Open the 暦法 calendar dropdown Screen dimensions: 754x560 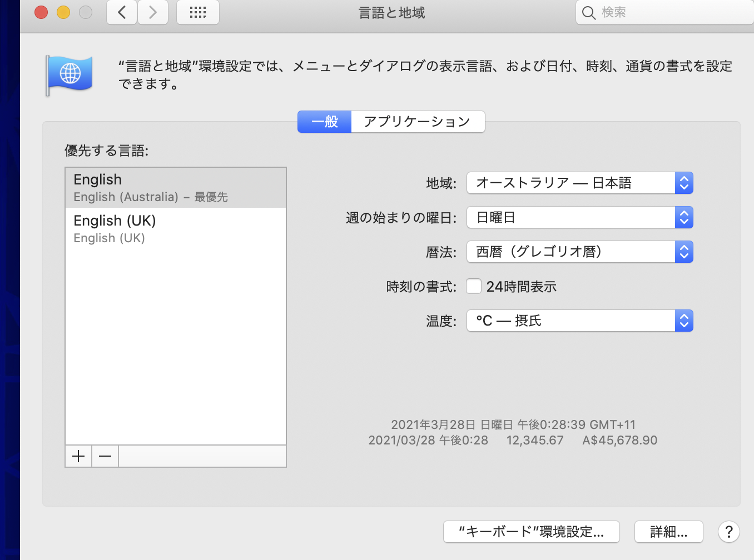pos(579,252)
